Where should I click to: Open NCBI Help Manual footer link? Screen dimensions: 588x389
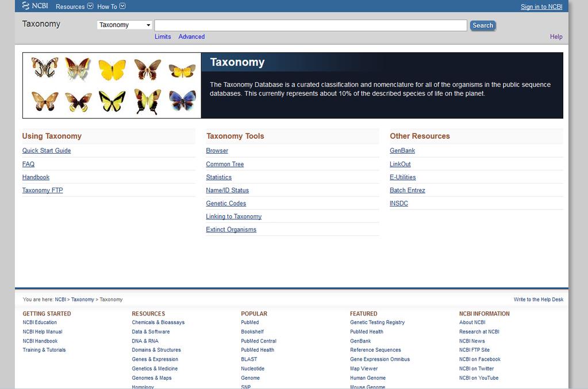pyautogui.click(x=43, y=332)
